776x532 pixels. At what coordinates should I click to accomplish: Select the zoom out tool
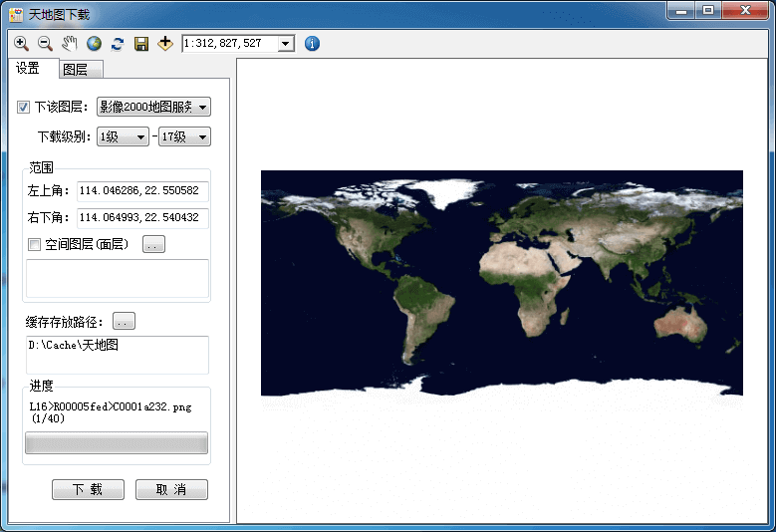tap(45, 44)
